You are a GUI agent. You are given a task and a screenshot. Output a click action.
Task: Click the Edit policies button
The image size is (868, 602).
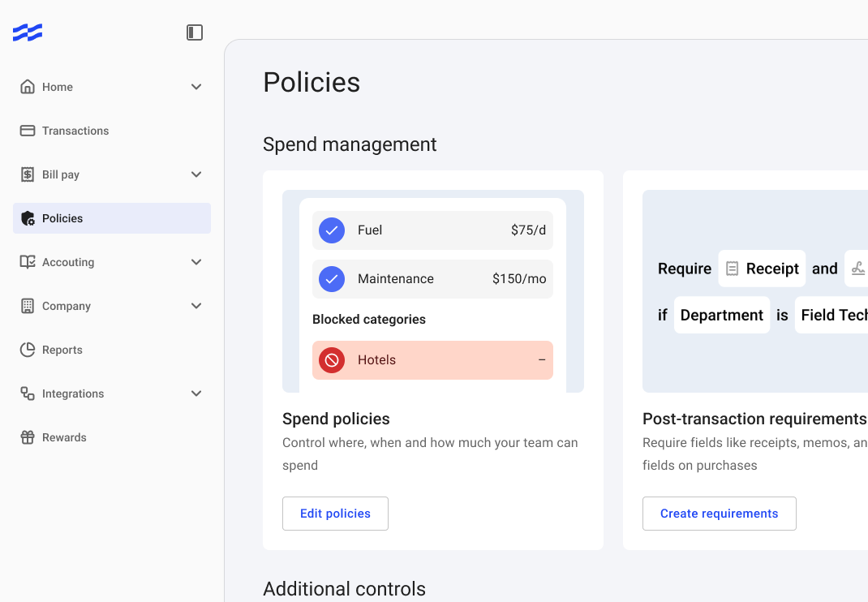click(x=336, y=514)
